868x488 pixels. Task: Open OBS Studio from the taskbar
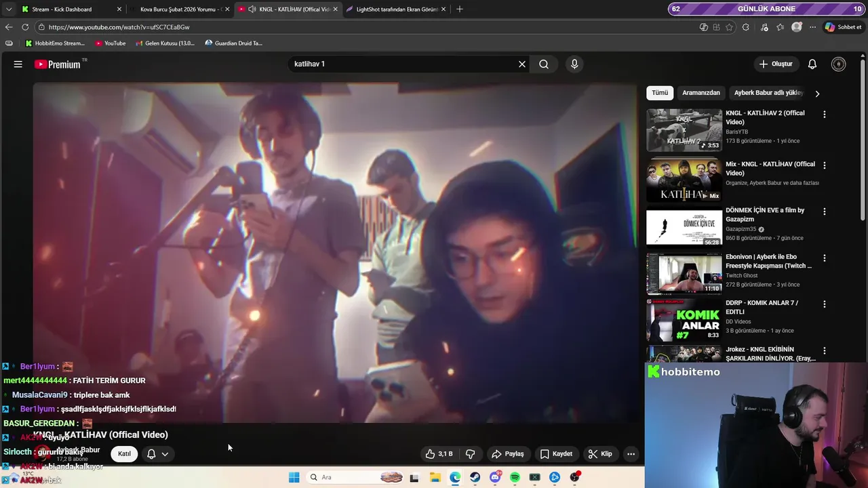(x=575, y=477)
